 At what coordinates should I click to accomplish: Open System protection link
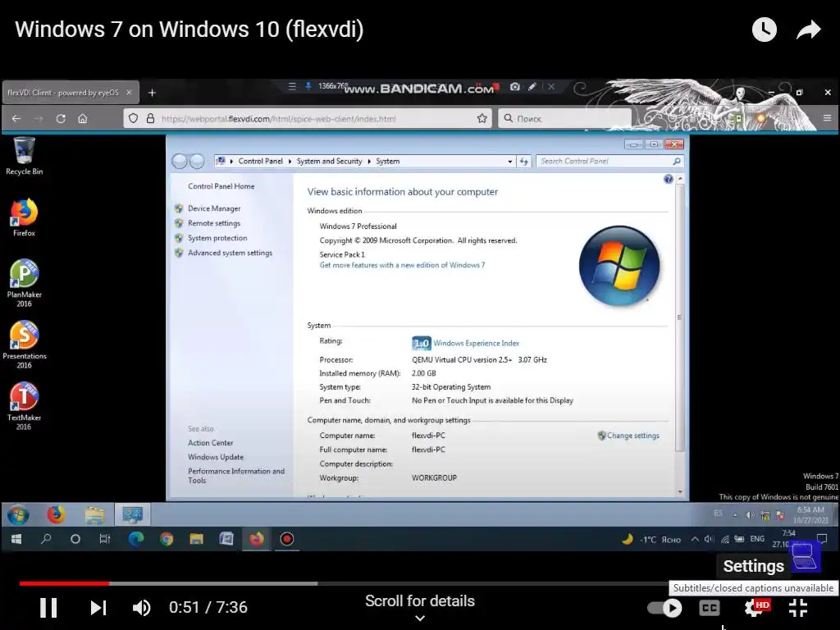coord(217,238)
